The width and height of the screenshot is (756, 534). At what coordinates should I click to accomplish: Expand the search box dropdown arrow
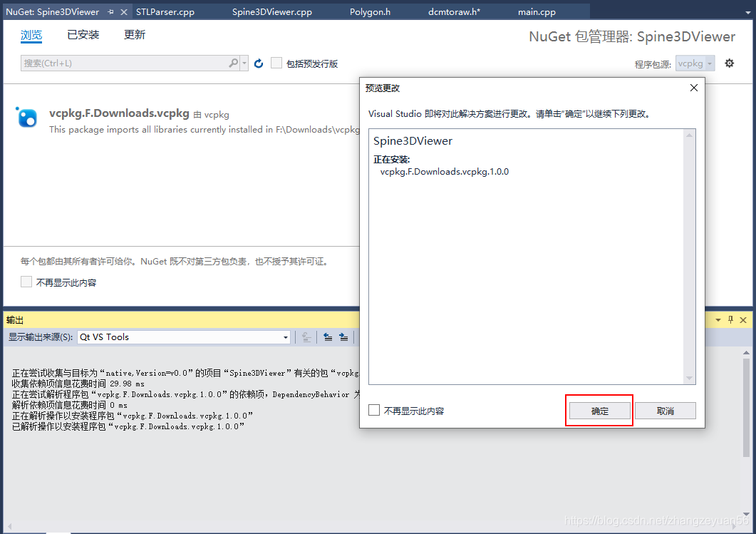(x=244, y=63)
